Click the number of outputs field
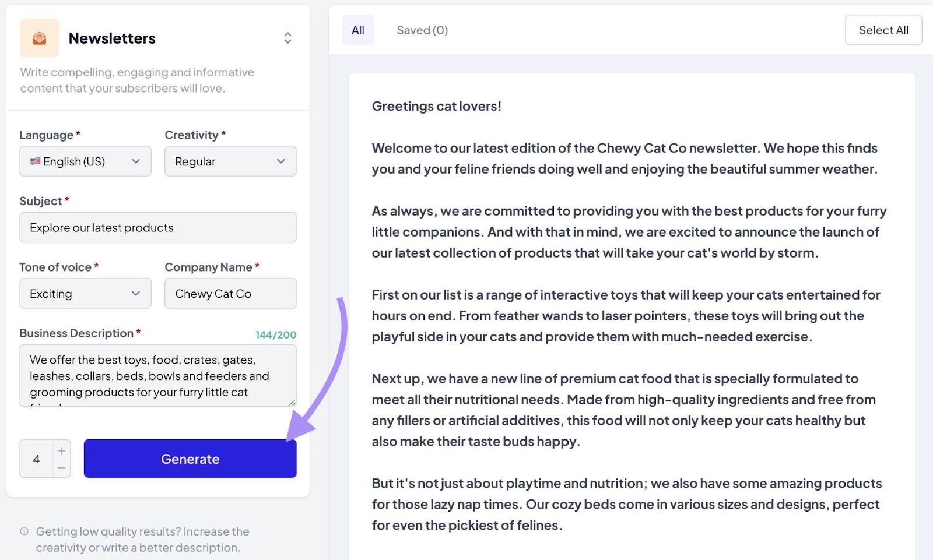 tap(37, 459)
